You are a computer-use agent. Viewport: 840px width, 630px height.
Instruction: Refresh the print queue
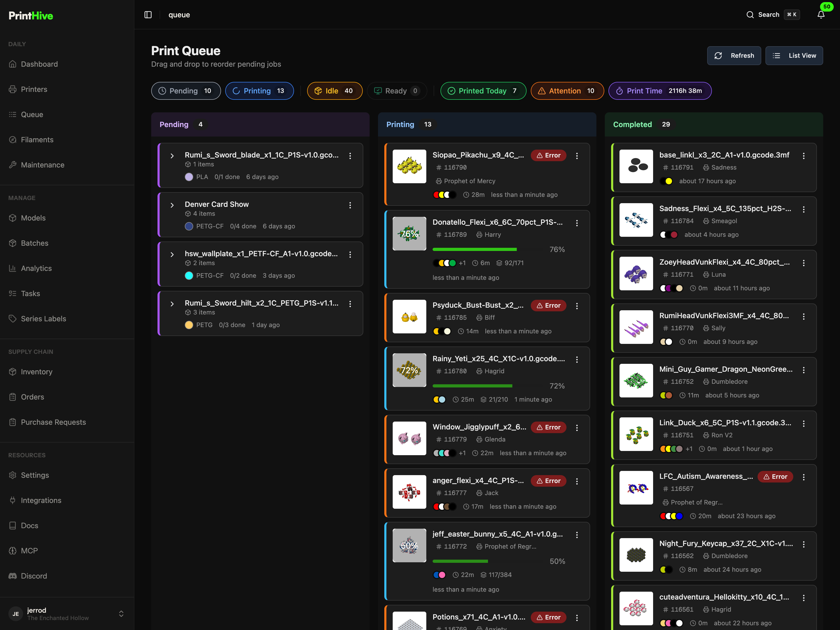(734, 55)
